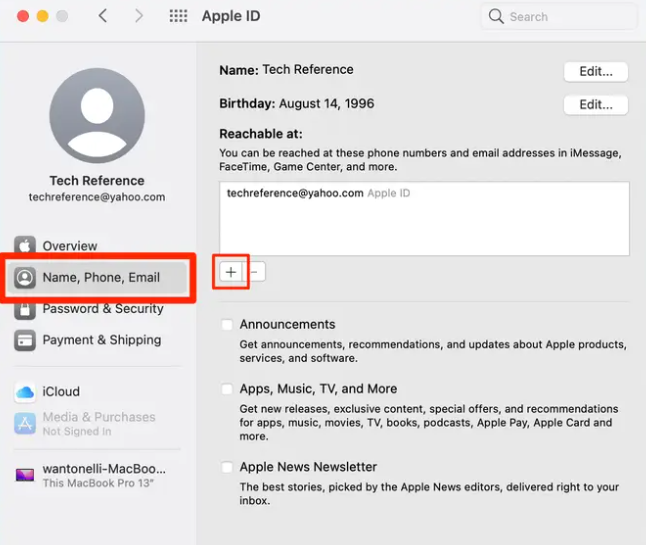Enable Apps, Music, TV, and More checkbox

[227, 389]
